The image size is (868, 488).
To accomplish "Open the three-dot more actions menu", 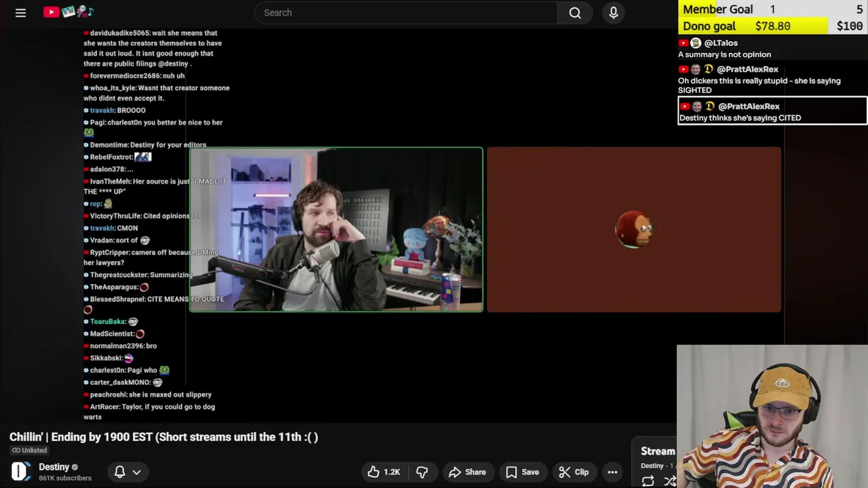I will 612,472.
